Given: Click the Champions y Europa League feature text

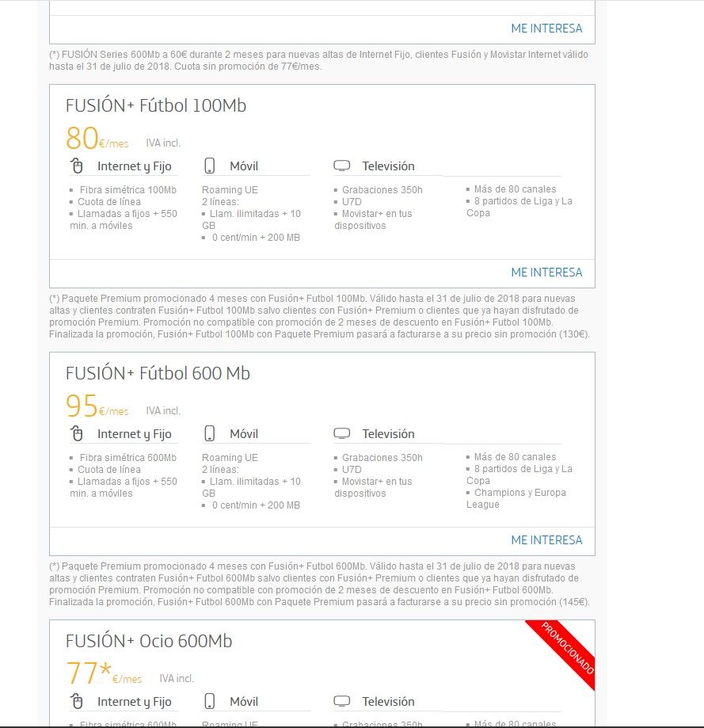Looking at the screenshot, I should [516, 498].
